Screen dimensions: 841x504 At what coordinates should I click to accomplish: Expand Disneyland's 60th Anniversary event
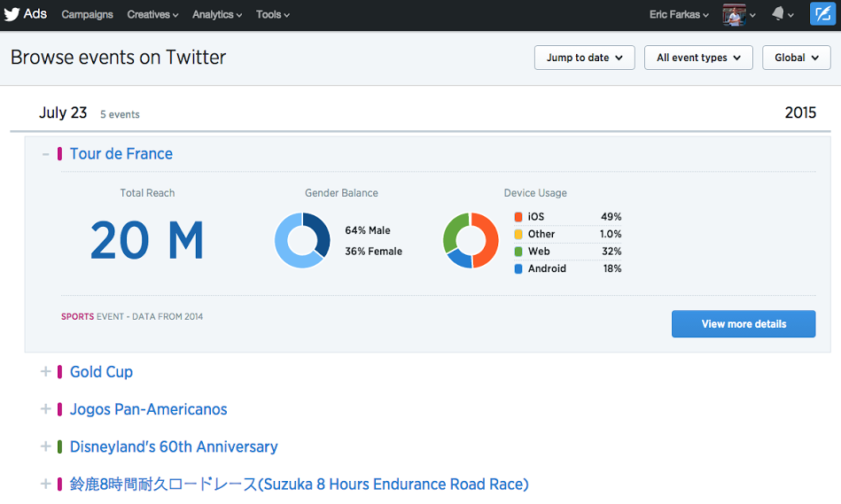(46, 446)
